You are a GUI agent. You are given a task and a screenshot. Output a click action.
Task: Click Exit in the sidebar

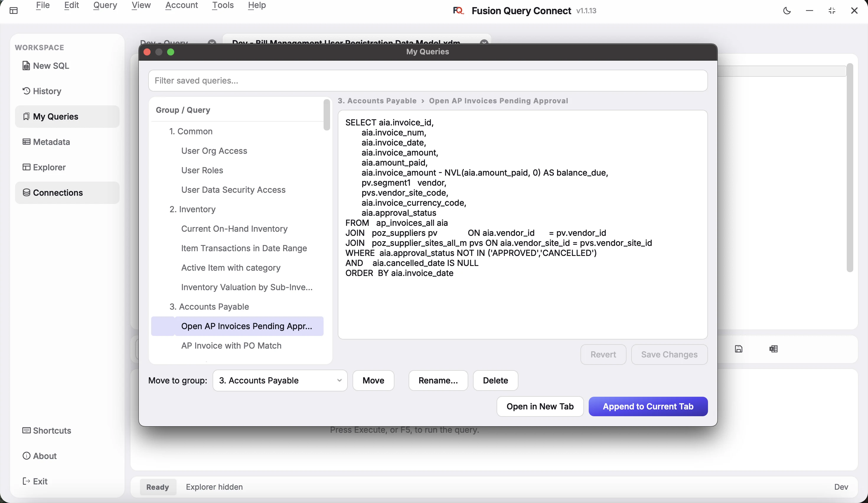click(x=67, y=481)
